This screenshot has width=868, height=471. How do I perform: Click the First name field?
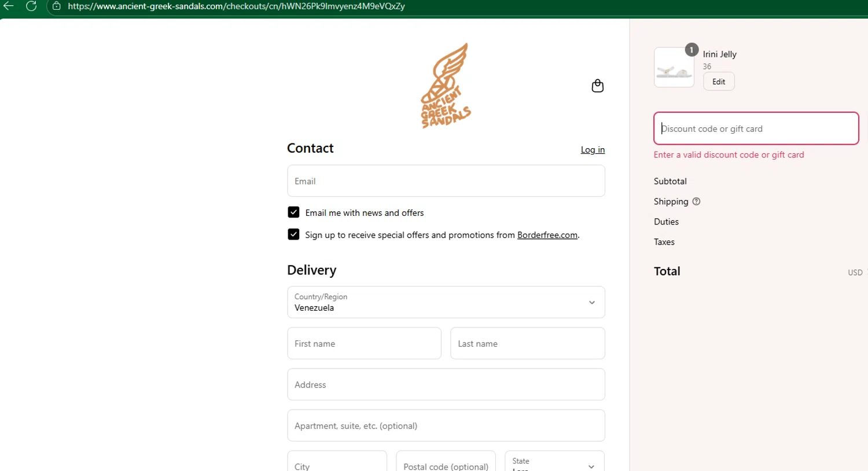click(364, 344)
